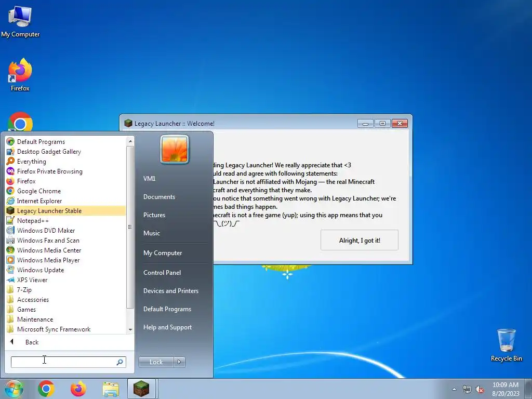Click scroll up arrow of programs list
Image resolution: width=532 pixels, height=399 pixels.
point(130,141)
